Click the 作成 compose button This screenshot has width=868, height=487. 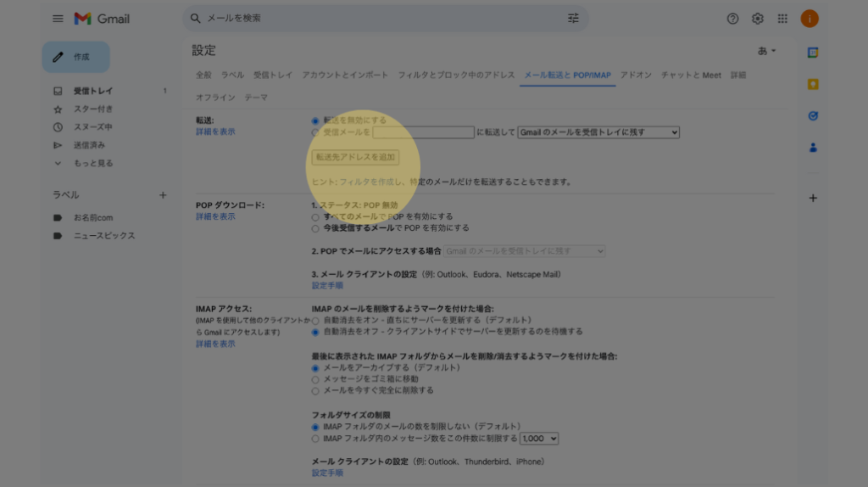(x=76, y=57)
